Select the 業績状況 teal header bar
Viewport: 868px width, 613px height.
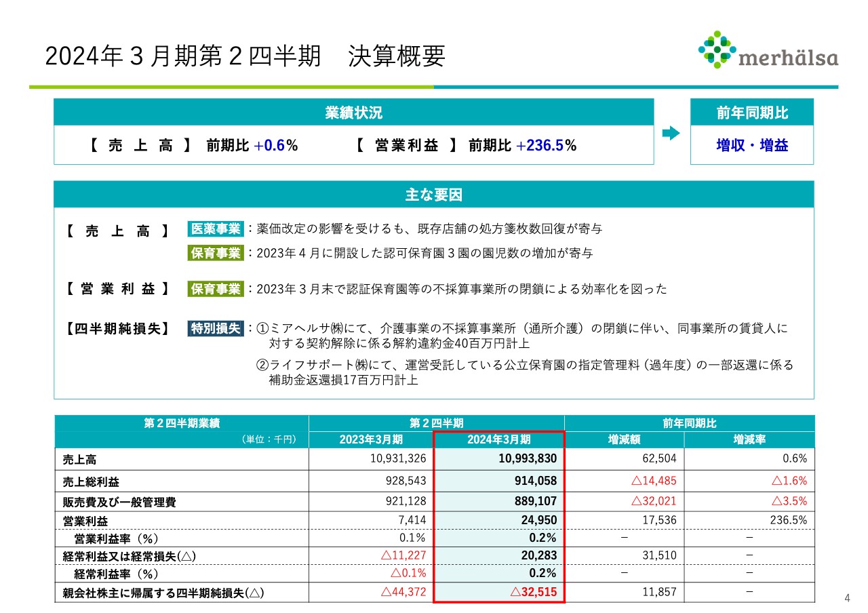[353, 112]
